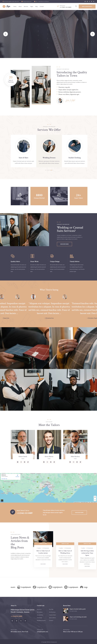Open the Custom Work footer link
This screenshot has height=644, width=97.
point(52,615)
